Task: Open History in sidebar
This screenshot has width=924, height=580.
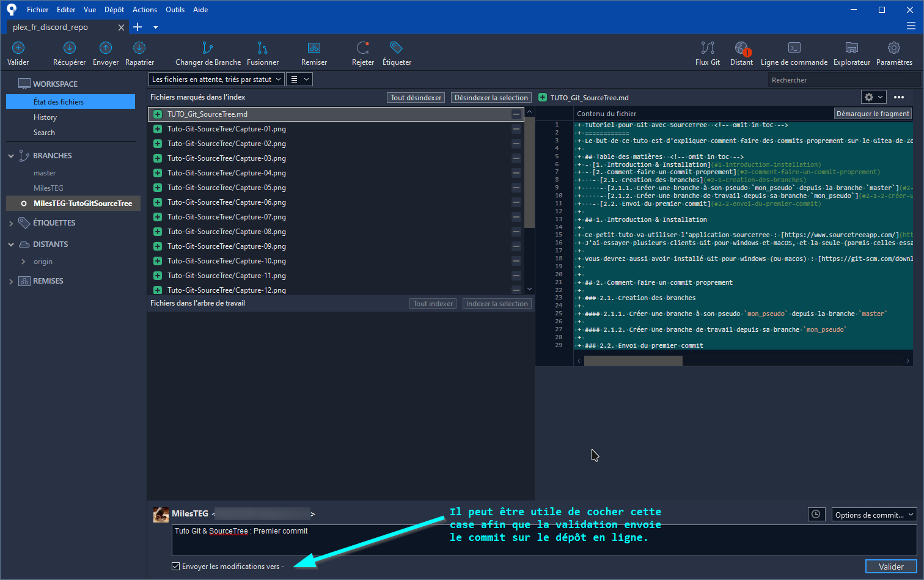Action: click(45, 117)
